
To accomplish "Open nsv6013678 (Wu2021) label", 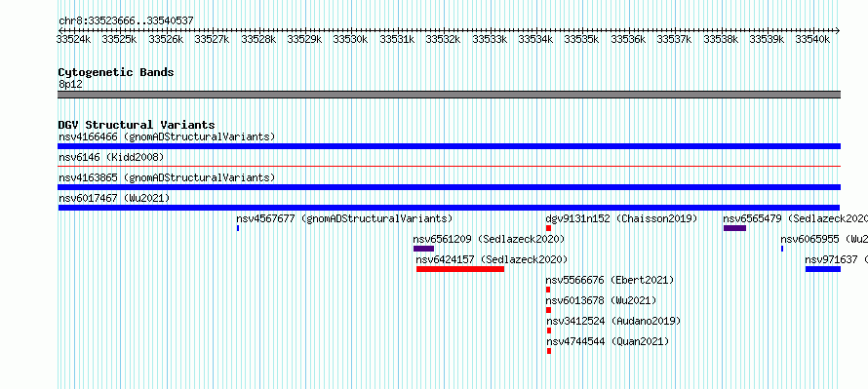I will (601, 300).
